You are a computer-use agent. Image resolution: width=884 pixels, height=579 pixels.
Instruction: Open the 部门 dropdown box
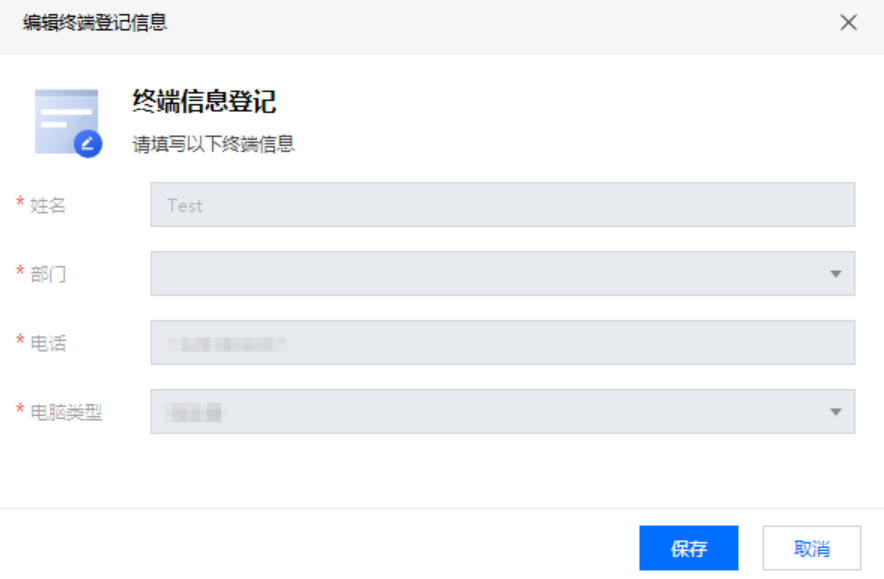tap(502, 273)
